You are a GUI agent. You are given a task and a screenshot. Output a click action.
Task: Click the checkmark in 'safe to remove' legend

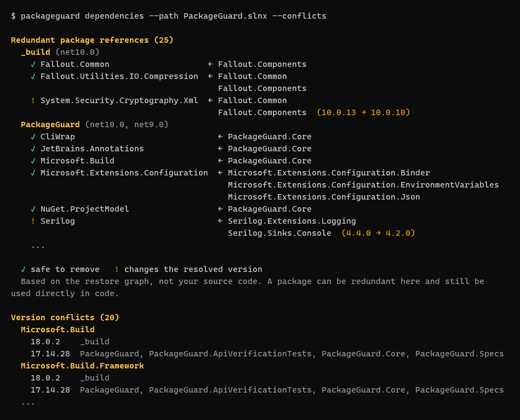[23, 269]
